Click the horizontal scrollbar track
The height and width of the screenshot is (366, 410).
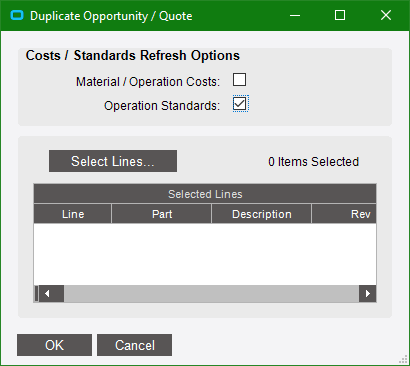point(211,294)
